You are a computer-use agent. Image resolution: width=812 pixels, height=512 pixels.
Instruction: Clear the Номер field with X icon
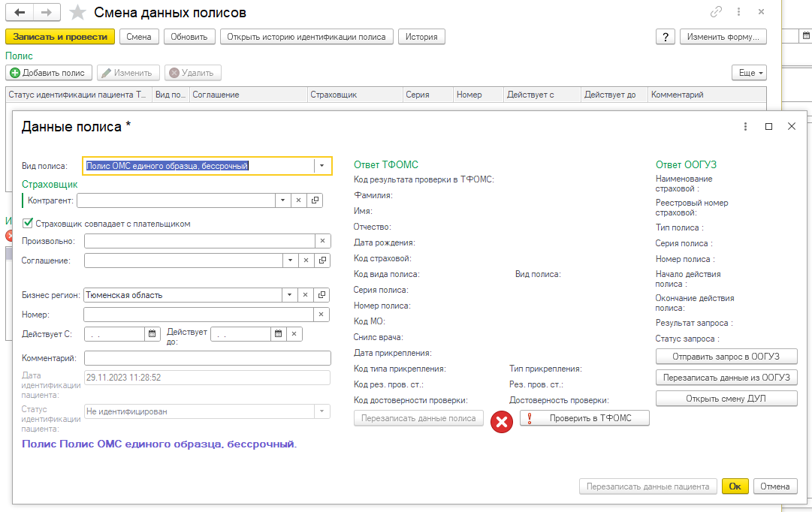click(x=322, y=315)
